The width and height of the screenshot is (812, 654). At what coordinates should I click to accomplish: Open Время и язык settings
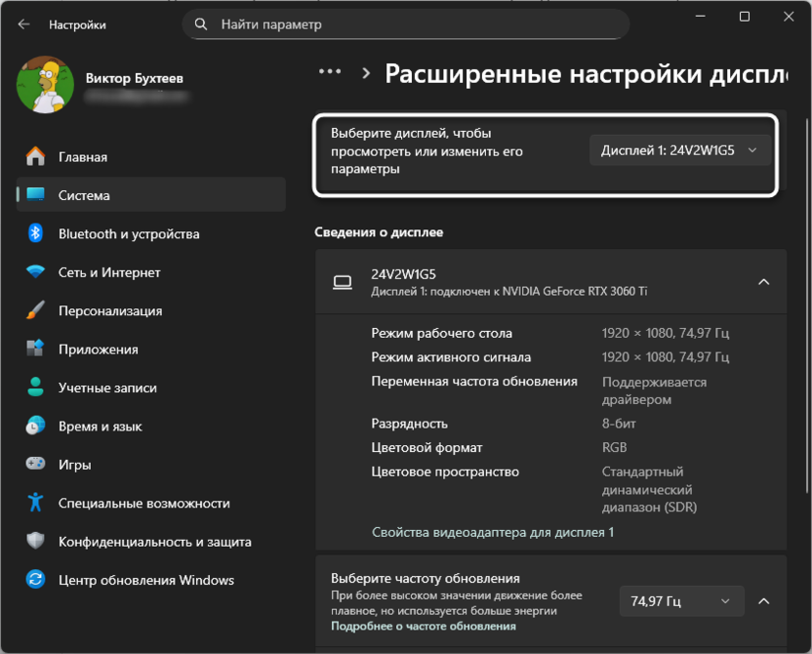coord(102,426)
